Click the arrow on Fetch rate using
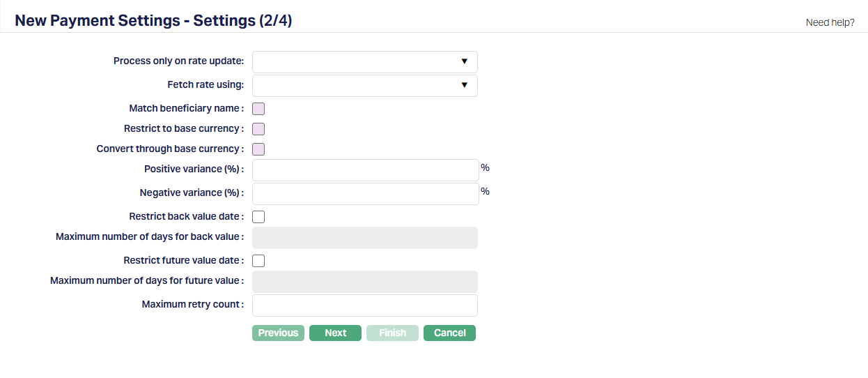The image size is (868, 378). click(x=464, y=86)
